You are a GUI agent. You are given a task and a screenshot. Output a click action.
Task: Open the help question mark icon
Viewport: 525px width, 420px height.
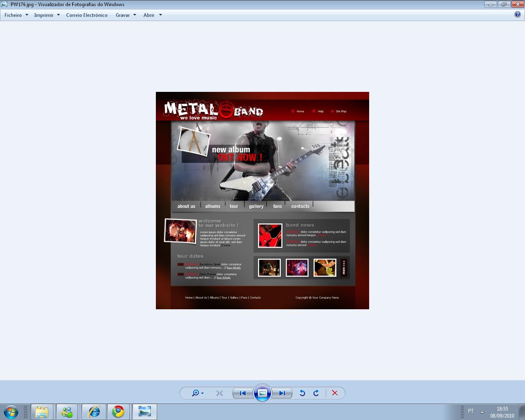518,15
